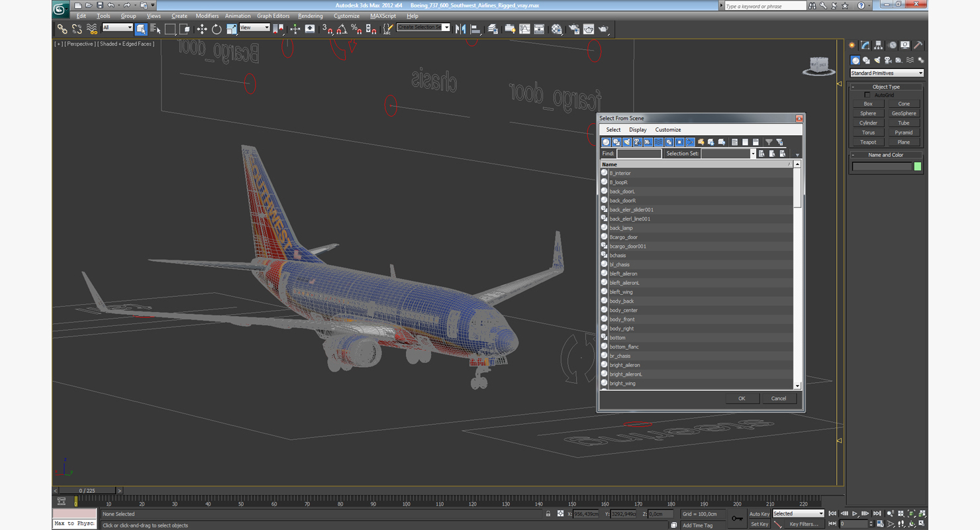Click the ViewCube in the viewport
The image size is (980, 530).
click(x=818, y=65)
